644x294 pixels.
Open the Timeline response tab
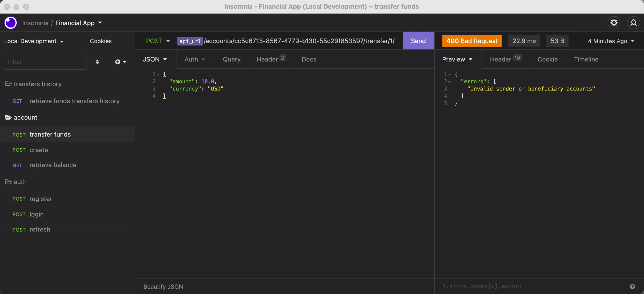[x=586, y=59]
